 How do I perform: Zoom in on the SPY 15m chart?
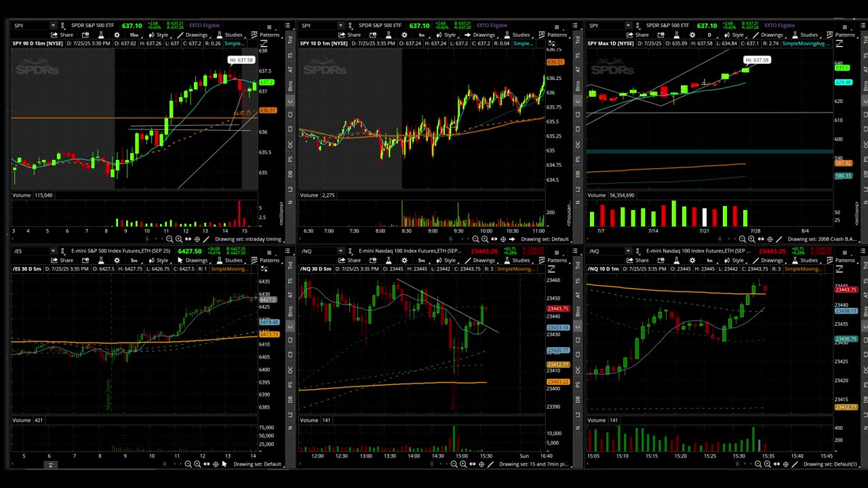tap(179, 239)
